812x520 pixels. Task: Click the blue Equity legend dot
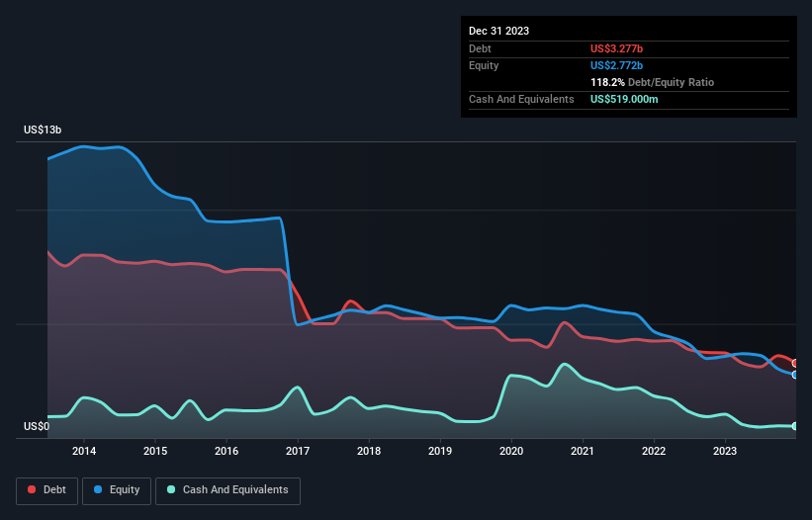pos(98,489)
